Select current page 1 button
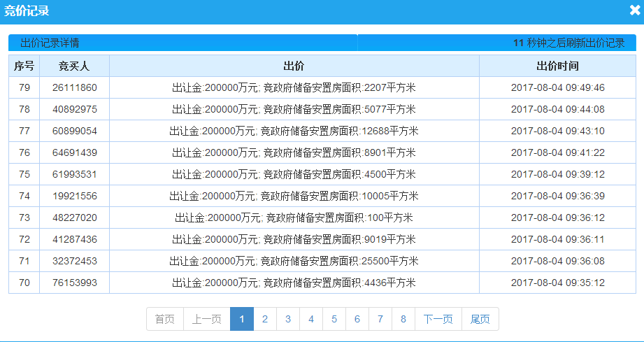The width and height of the screenshot is (644, 342). (x=241, y=319)
